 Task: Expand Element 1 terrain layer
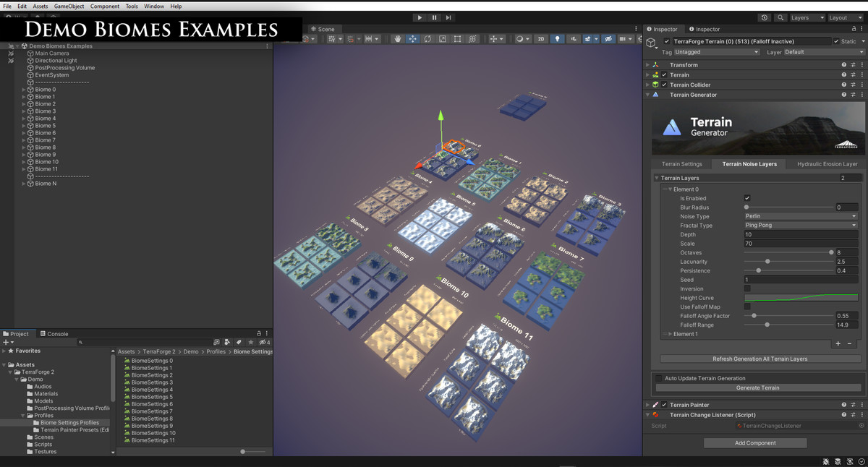click(x=669, y=334)
